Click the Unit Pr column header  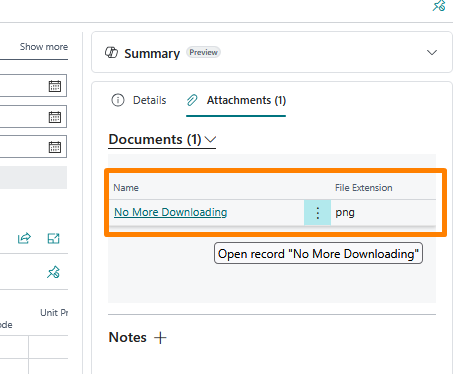(54, 313)
